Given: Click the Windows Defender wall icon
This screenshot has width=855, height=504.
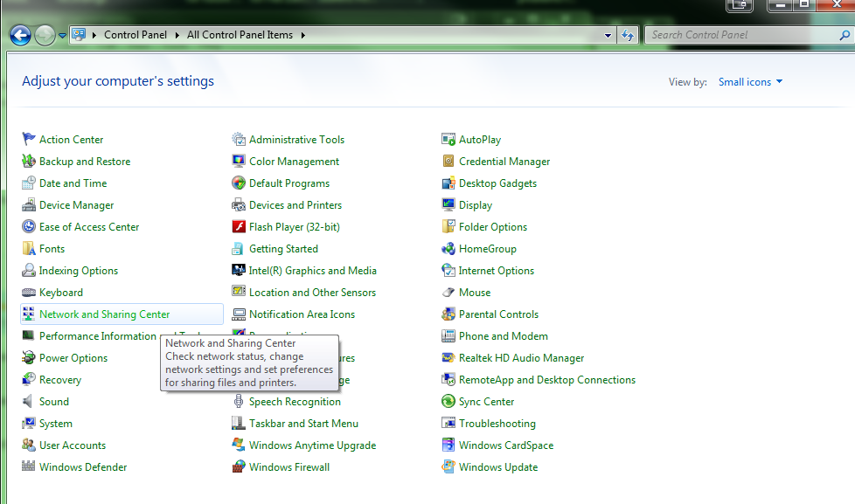Looking at the screenshot, I should [28, 466].
